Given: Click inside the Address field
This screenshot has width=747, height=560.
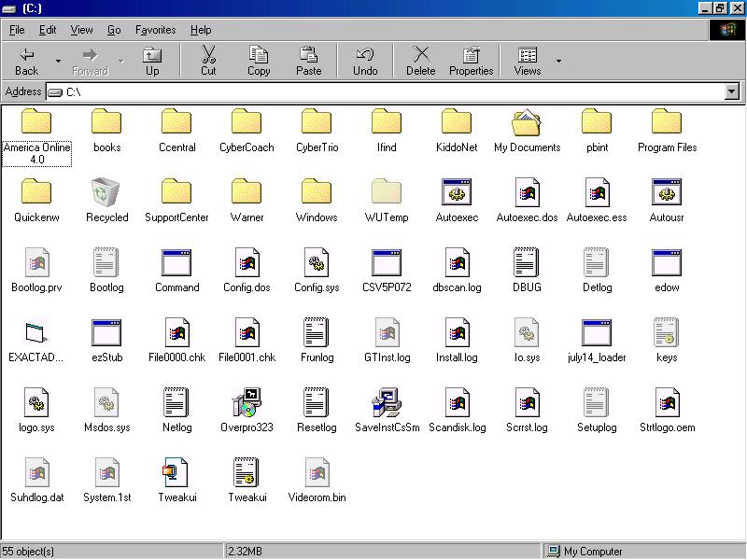Looking at the screenshot, I should point(373,91).
